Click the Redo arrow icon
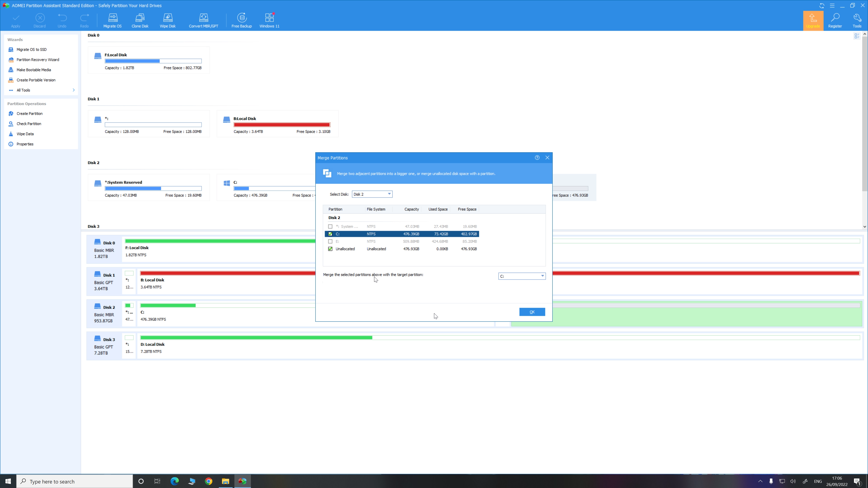Viewport: 868px width, 488px height. click(x=84, y=20)
